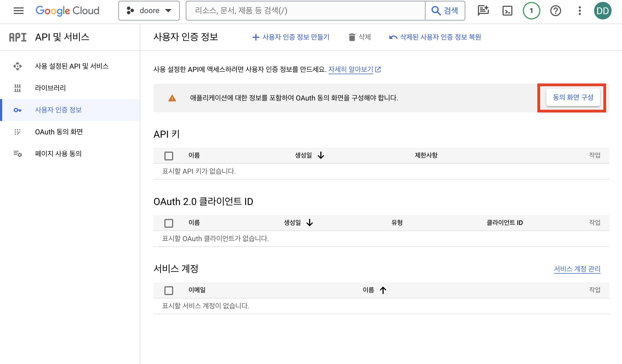This screenshot has height=364, width=622.
Task: Open the main navigation hamburger menu
Action: pos(19,11)
